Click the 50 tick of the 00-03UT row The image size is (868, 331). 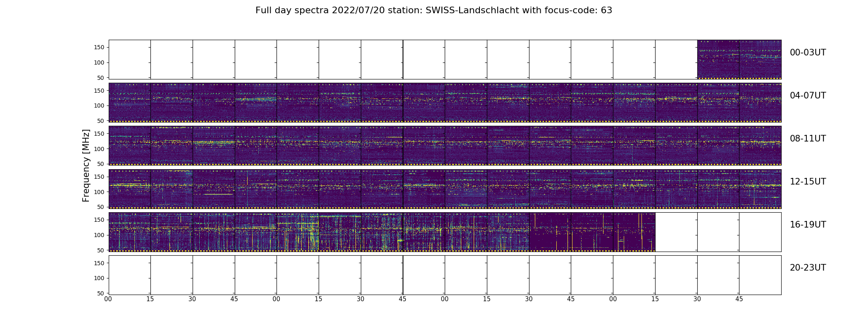pyautogui.click(x=101, y=78)
